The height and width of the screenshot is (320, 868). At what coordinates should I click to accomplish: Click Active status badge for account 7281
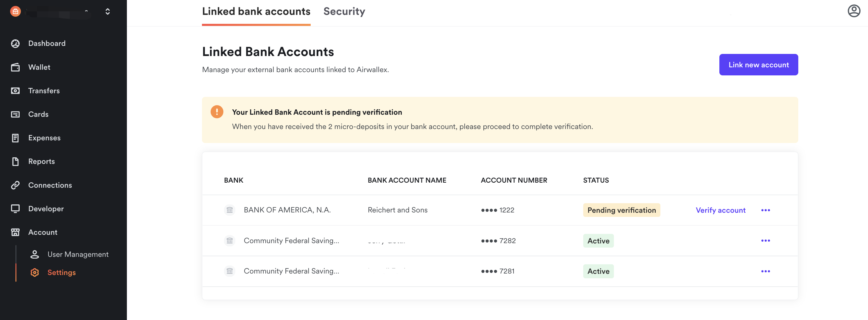[x=598, y=271]
